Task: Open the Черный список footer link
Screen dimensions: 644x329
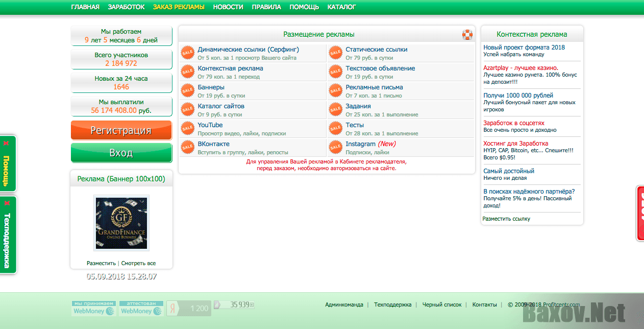Action: (441, 304)
